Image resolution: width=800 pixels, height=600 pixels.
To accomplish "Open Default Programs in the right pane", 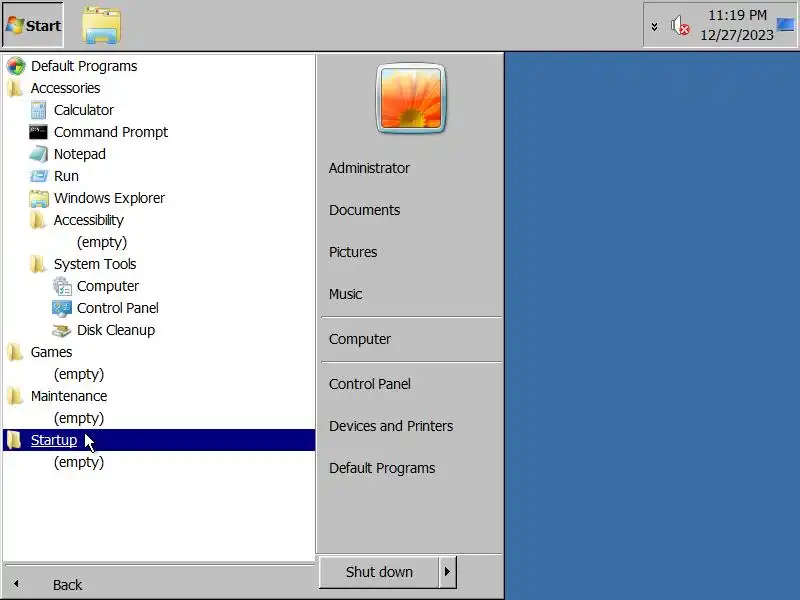I will 382,468.
